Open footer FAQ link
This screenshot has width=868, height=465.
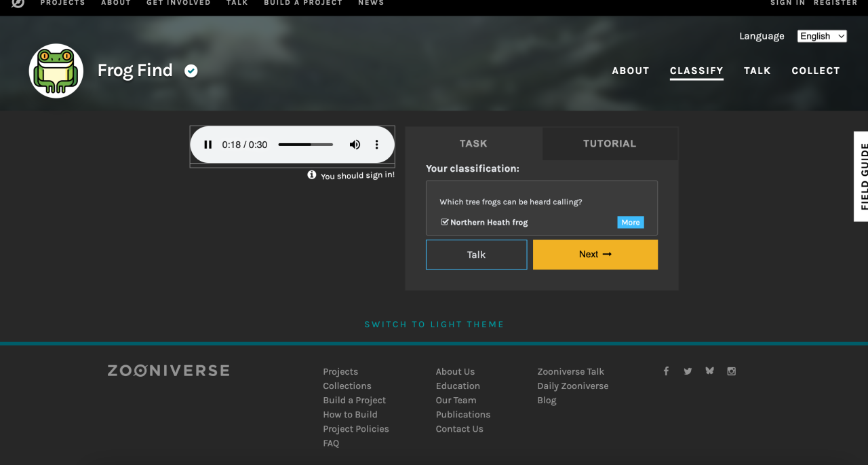click(331, 443)
